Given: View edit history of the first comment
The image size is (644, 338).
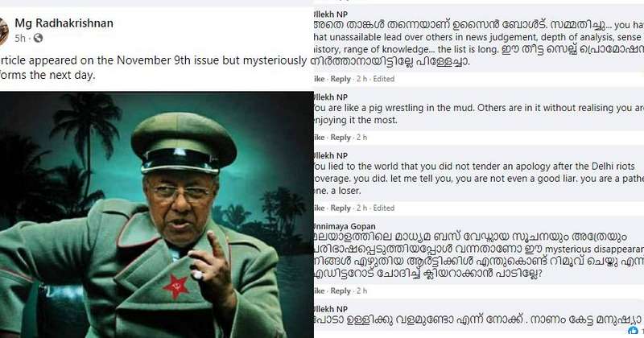Looking at the screenshot, I should (x=384, y=79).
